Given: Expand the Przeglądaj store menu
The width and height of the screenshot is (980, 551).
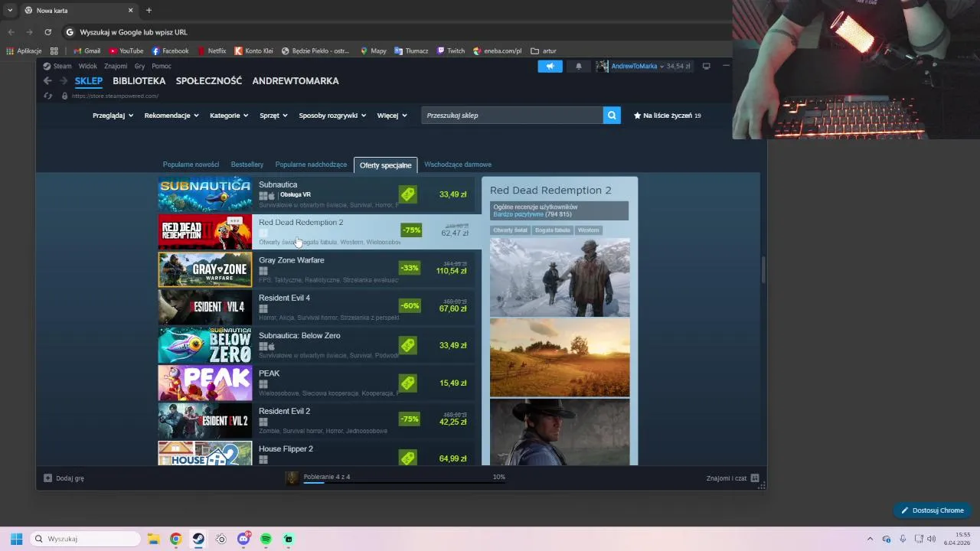Looking at the screenshot, I should pyautogui.click(x=113, y=116).
